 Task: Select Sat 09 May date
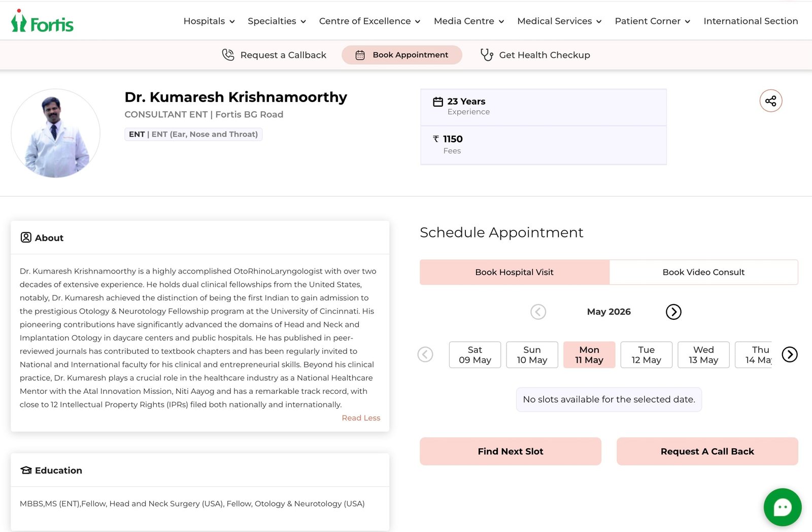[475, 355]
